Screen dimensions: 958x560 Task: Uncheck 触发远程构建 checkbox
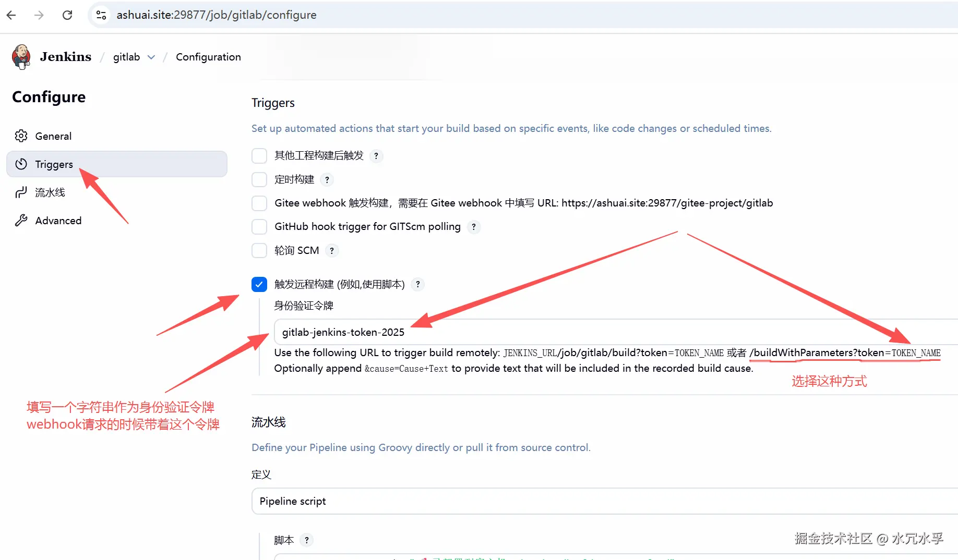coord(259,284)
